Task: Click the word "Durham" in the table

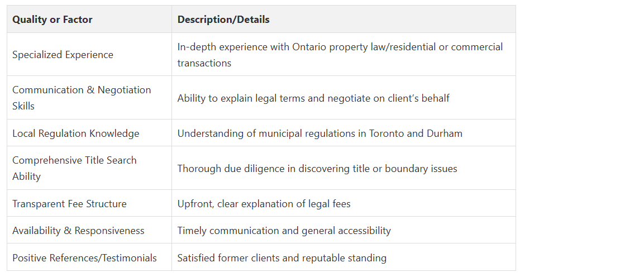Action: click(x=445, y=133)
